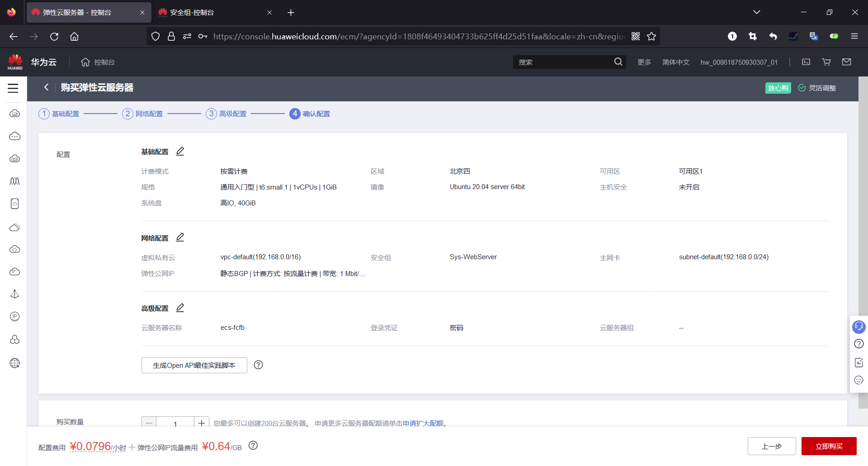The height and width of the screenshot is (466, 868).
Task: Open the feedback edit-note icon
Action: click(859, 362)
